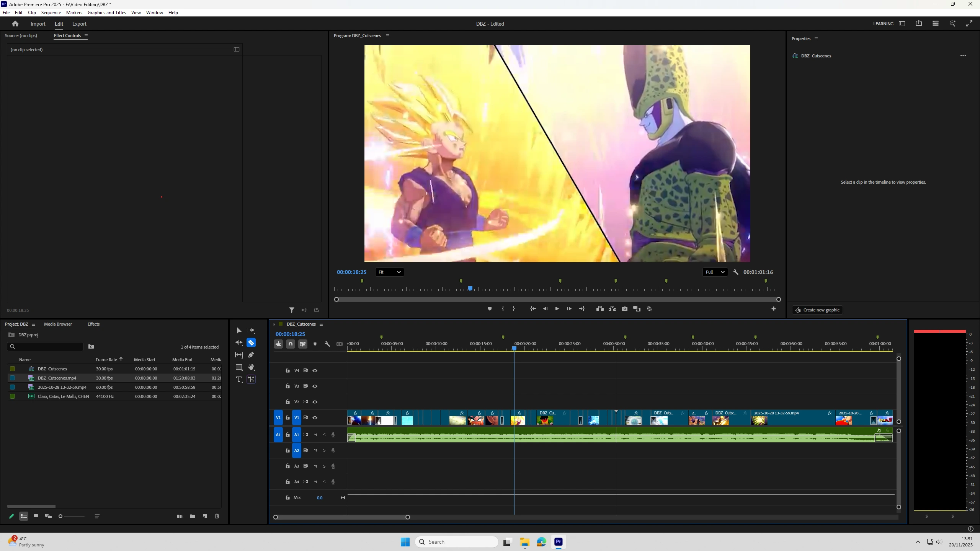Open the Sequence menu

[51, 13]
